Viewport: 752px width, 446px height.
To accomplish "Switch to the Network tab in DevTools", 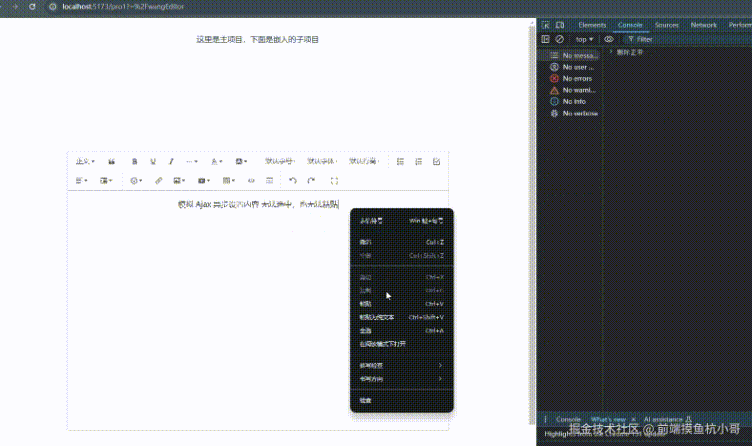I will [704, 25].
